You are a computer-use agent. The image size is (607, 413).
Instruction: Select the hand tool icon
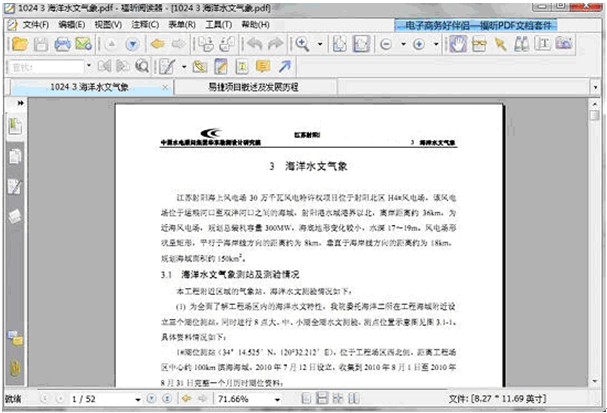(x=457, y=45)
